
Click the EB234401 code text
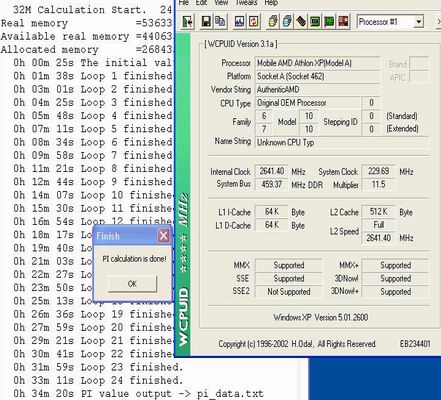pos(415,344)
